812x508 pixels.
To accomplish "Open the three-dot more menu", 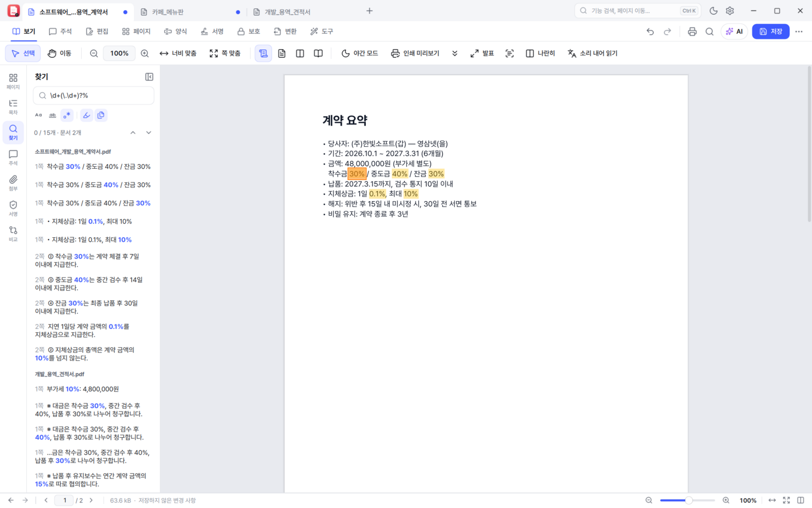I will 799,31.
